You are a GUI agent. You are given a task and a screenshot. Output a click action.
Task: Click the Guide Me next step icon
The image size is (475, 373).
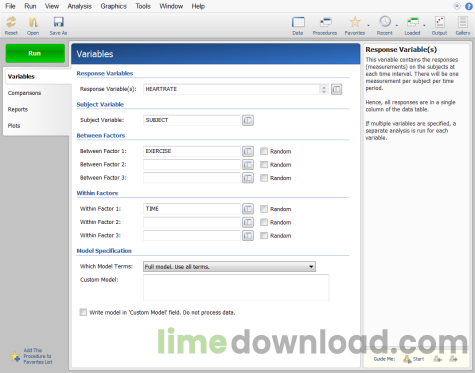tap(453, 359)
